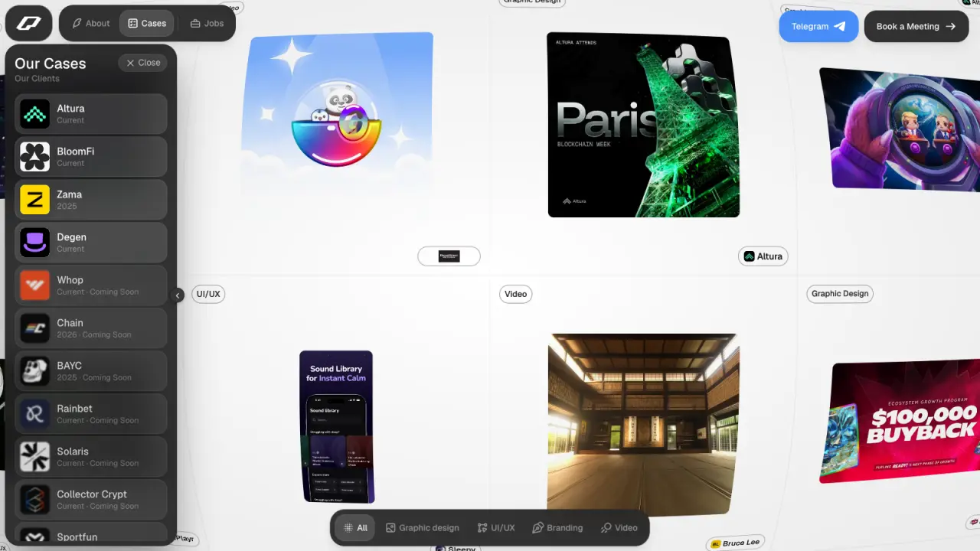The width and height of the screenshot is (980, 551).
Task: Click the Collector Crypt logo icon
Action: [x=34, y=500]
